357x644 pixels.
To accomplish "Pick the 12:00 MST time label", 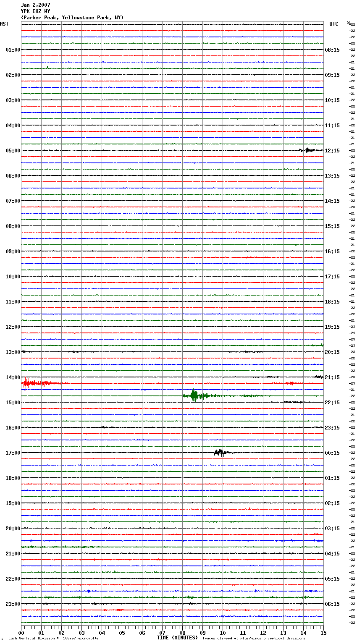I will (13, 327).
